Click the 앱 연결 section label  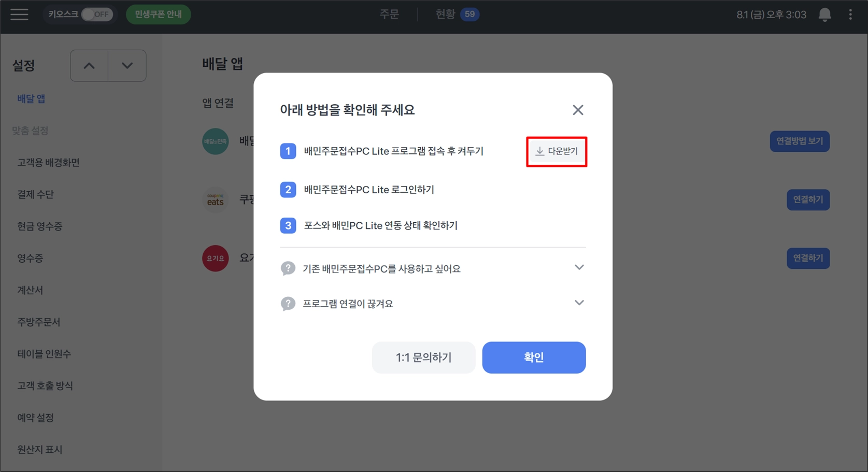coord(218,103)
